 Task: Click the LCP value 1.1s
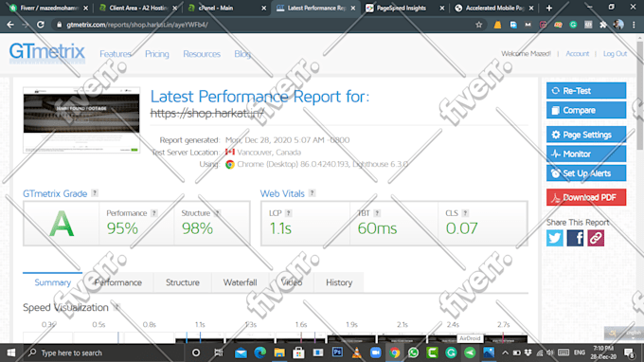pyautogui.click(x=280, y=228)
